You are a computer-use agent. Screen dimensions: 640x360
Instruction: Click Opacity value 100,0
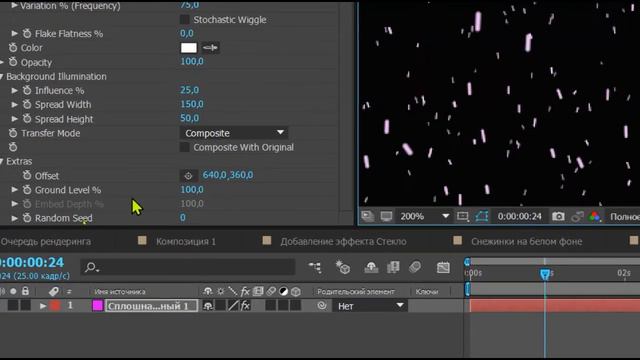click(192, 62)
